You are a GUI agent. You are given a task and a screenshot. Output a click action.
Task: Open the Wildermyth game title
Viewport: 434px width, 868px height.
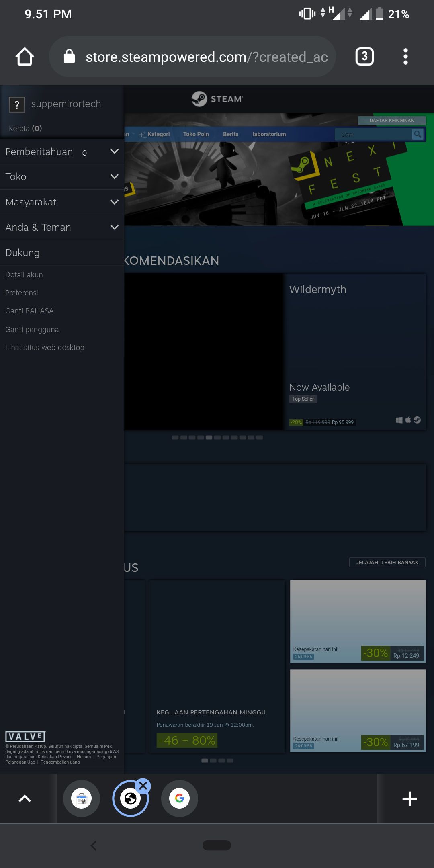click(318, 289)
